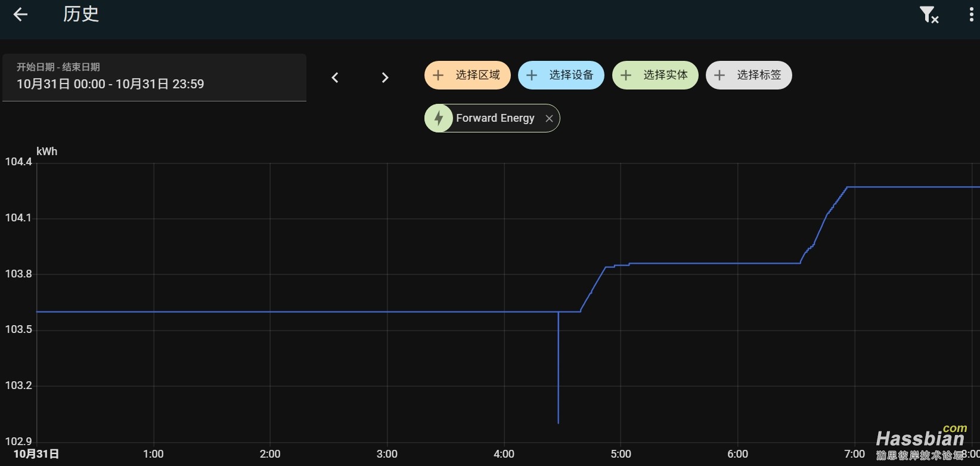Click the bottom of the 4:30 dip in the graph
Image resolution: width=980 pixels, height=466 pixels.
[x=558, y=422]
